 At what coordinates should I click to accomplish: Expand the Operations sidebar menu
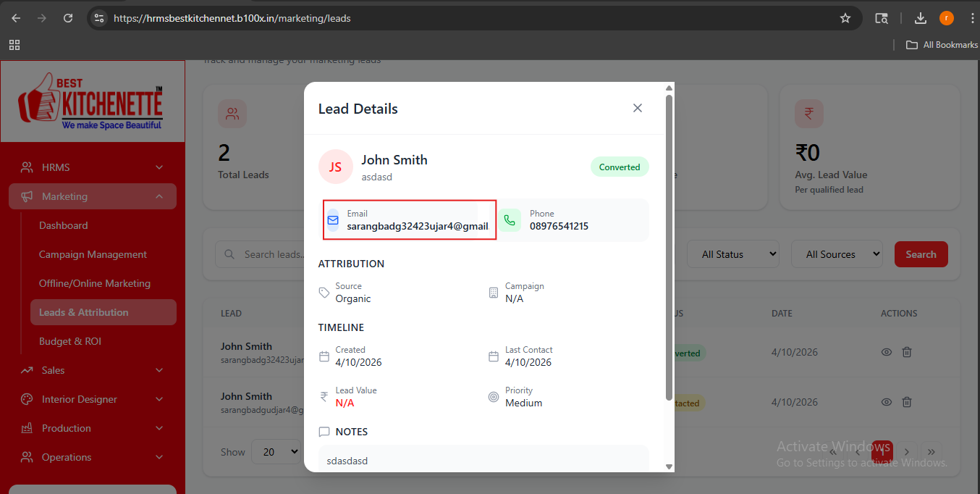[x=93, y=457]
